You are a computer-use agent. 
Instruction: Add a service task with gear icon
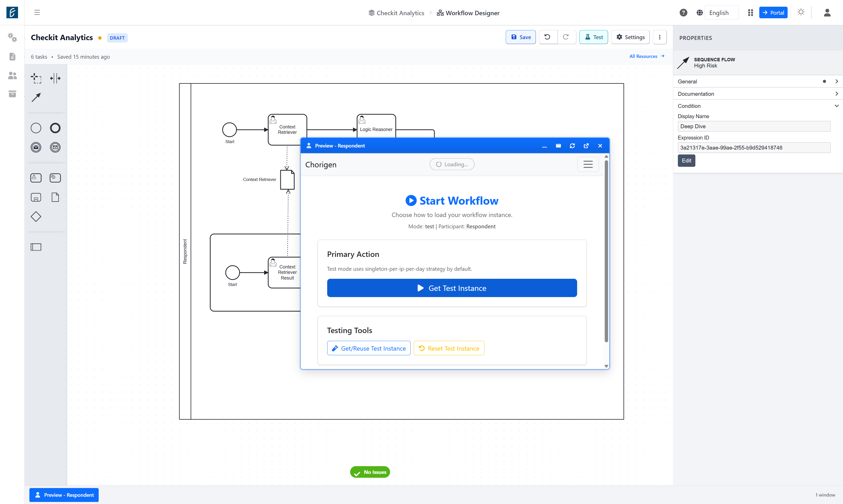[55, 178]
